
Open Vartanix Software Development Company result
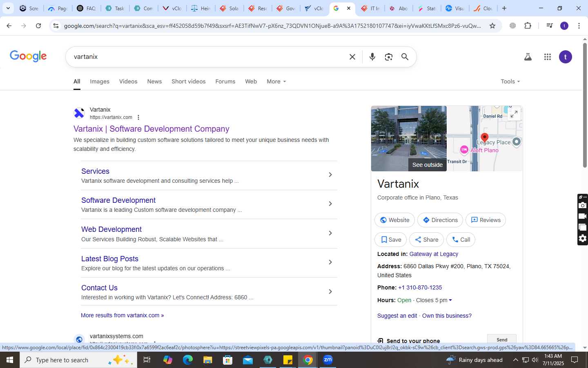[151, 129]
